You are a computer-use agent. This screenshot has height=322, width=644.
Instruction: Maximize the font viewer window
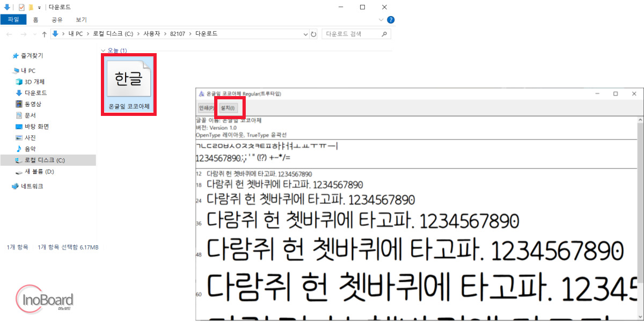[x=615, y=93]
